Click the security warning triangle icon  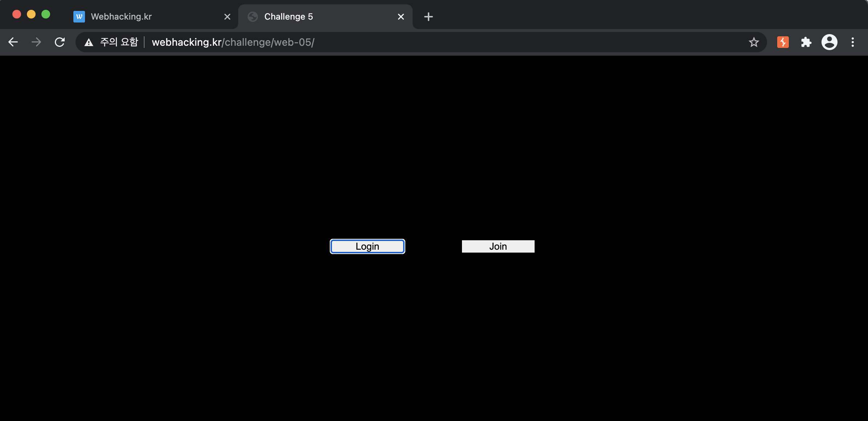pos(89,42)
